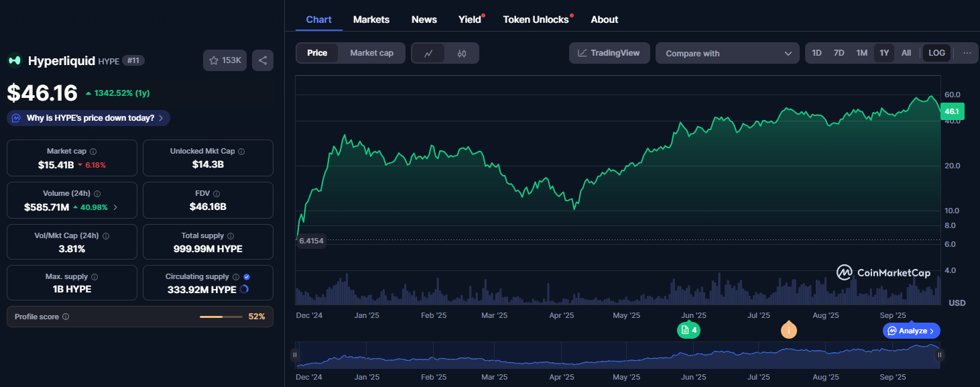Click Volume (24h) info icon
Image resolution: width=980 pixels, height=387 pixels.
coord(97,194)
